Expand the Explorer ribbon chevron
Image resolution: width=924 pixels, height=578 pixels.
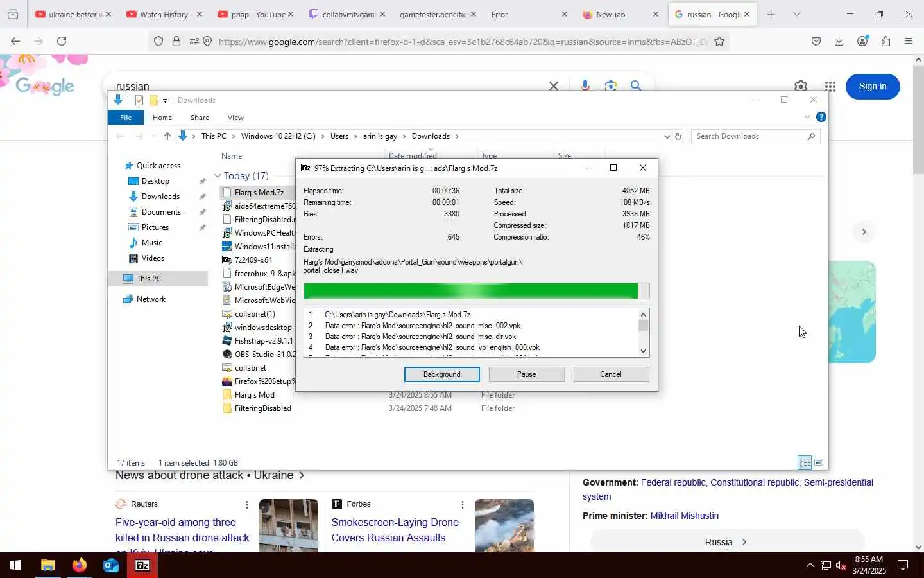coord(807,117)
